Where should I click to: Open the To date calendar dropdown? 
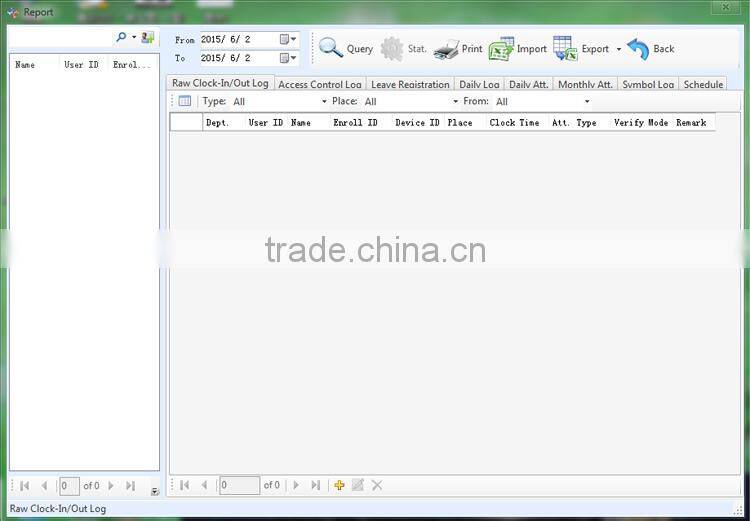288,58
